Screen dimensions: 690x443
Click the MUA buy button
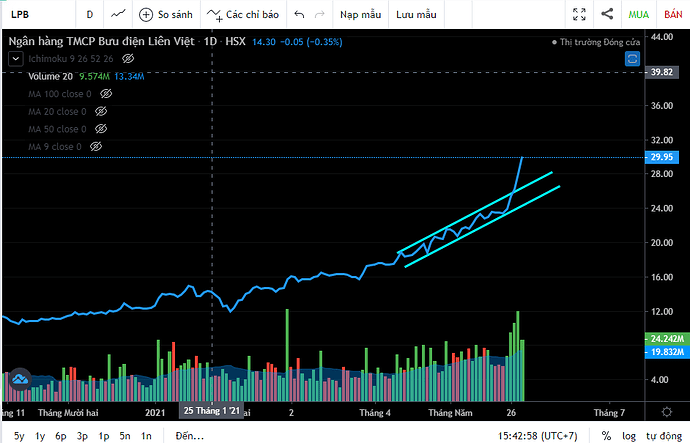click(x=639, y=15)
